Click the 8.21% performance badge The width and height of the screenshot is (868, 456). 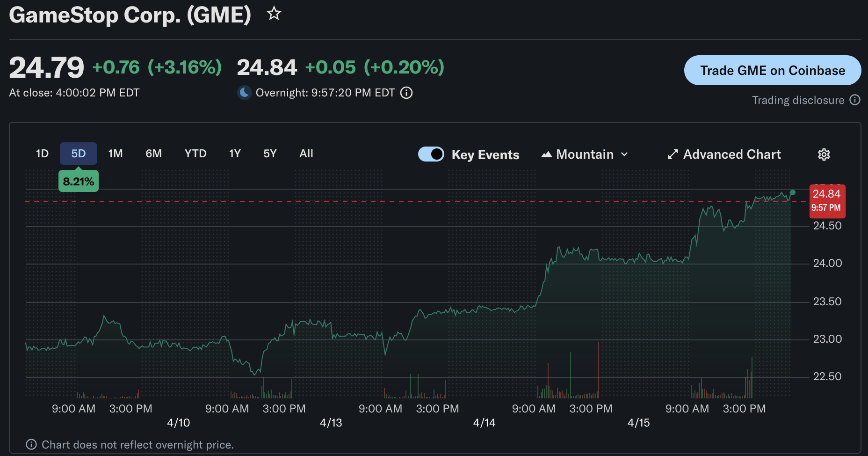tap(79, 181)
